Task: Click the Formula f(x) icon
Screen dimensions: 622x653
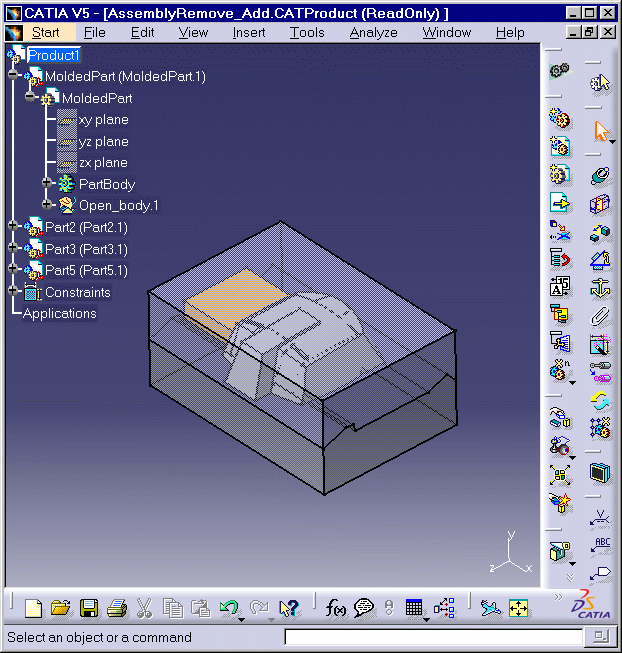Action: pos(336,608)
